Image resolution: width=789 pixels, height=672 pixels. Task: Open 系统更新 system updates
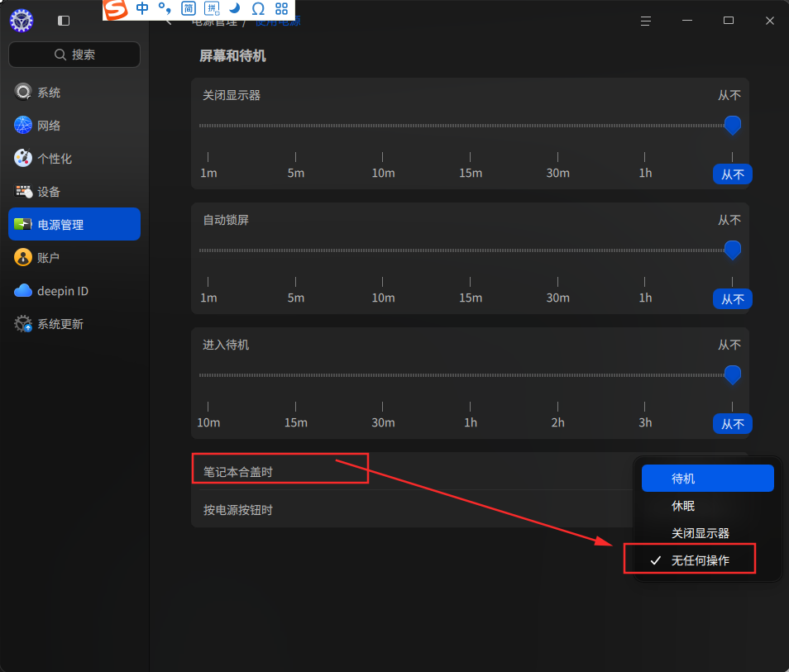(74, 324)
